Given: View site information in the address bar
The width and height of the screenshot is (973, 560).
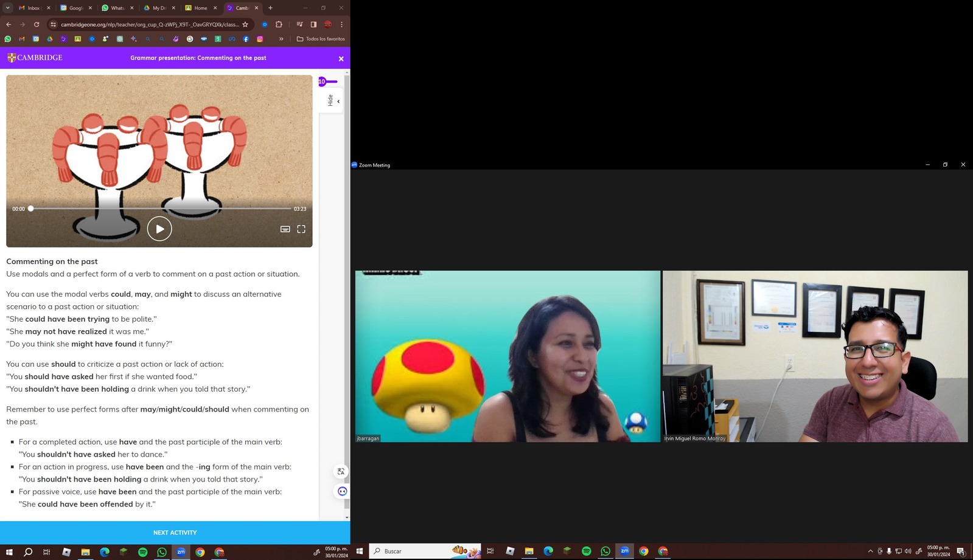Looking at the screenshot, I should (54, 24).
